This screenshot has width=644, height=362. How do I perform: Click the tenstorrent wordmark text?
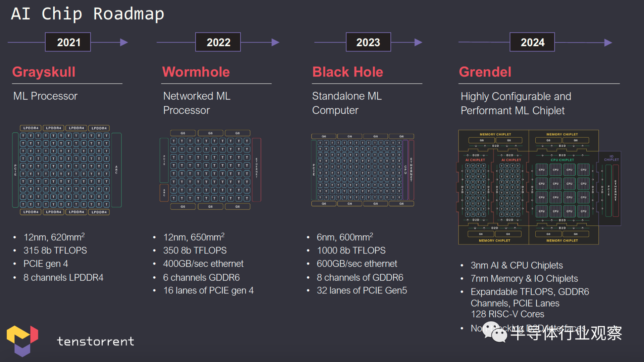coord(96,341)
